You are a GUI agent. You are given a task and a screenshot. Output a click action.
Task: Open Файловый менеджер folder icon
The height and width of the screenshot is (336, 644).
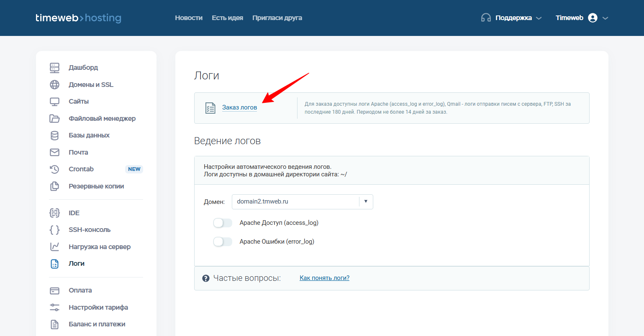pyautogui.click(x=55, y=119)
